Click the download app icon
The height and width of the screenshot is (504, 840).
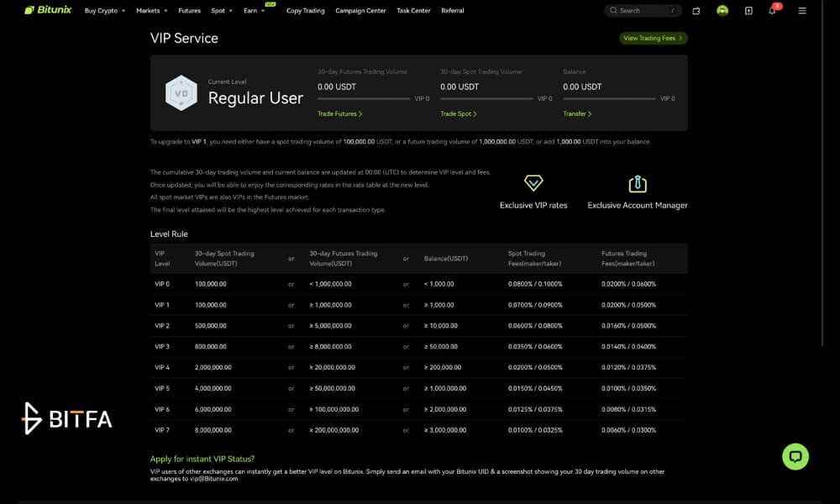(x=748, y=11)
